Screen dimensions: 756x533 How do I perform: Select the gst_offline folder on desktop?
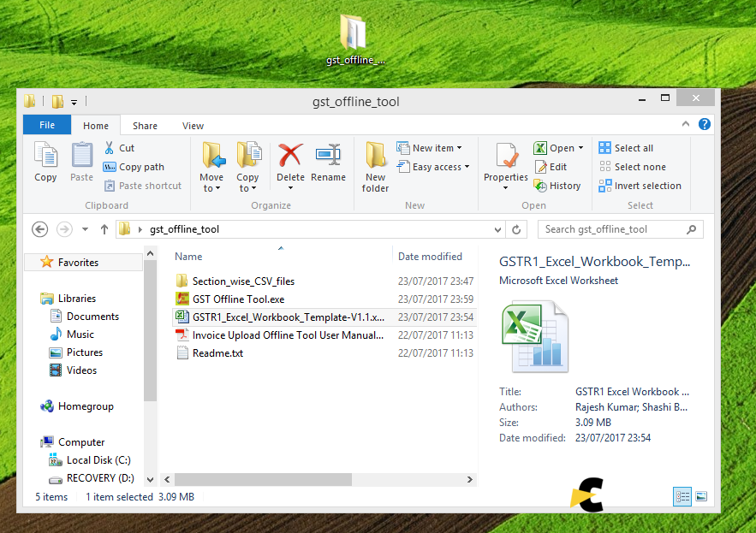pyautogui.click(x=355, y=39)
